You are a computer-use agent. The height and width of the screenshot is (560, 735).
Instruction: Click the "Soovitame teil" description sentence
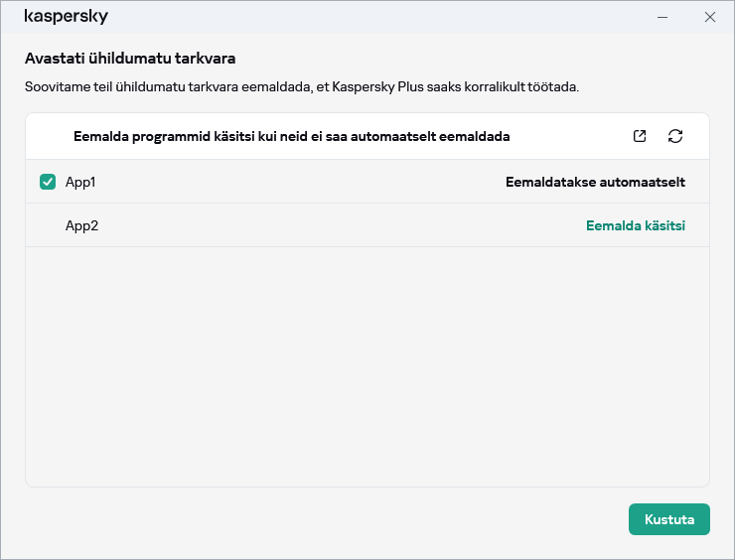point(199,86)
